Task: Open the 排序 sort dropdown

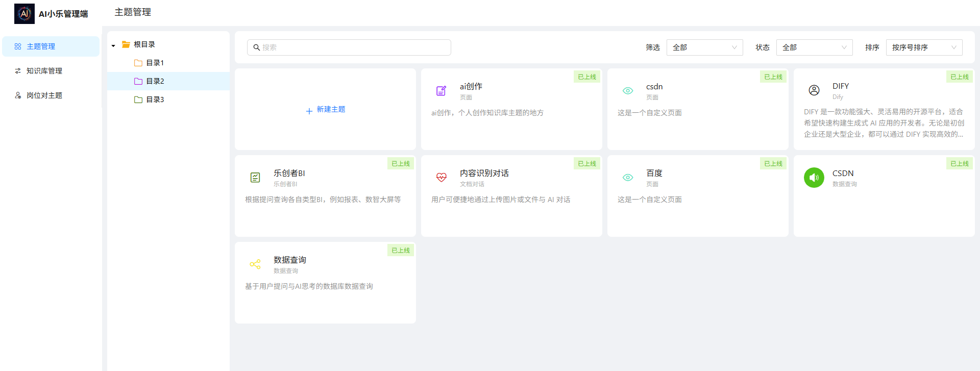Action: click(x=924, y=47)
